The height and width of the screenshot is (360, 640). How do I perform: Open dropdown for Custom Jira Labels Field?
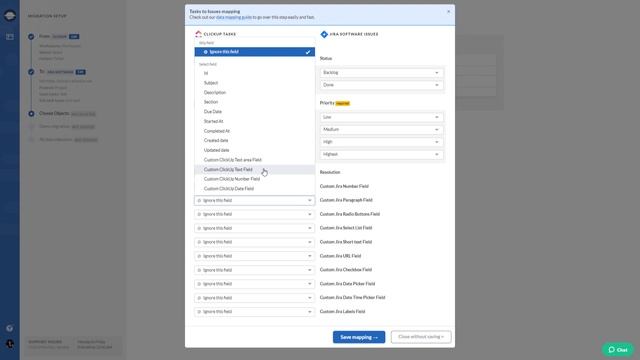click(x=255, y=312)
